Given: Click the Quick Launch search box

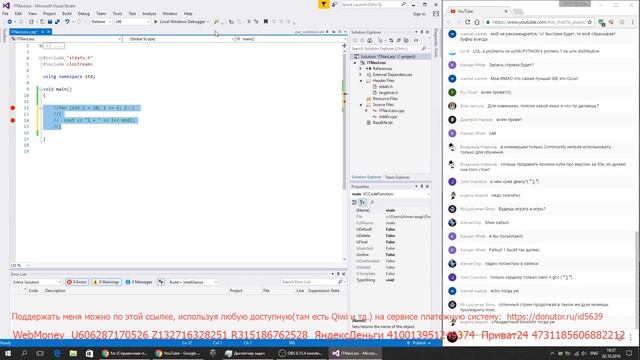Looking at the screenshot, I should point(373,4).
